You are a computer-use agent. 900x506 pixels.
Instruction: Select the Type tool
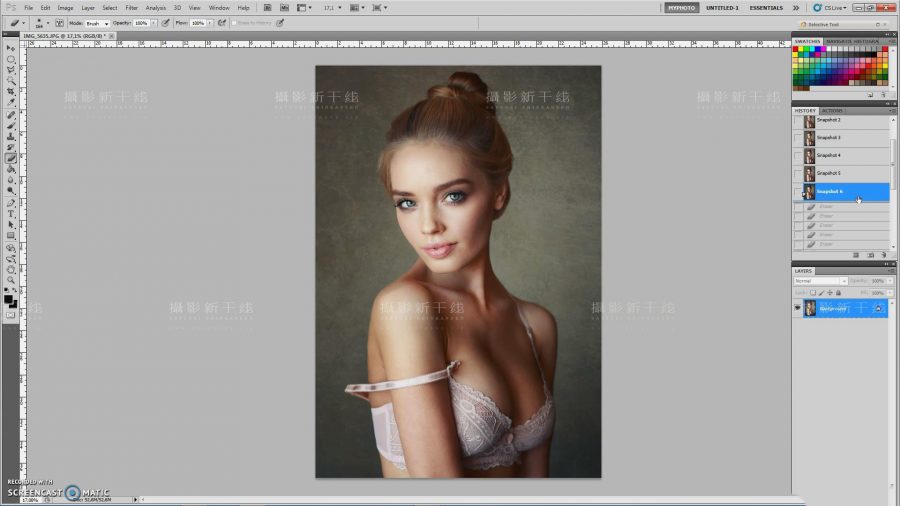pyautogui.click(x=11, y=215)
